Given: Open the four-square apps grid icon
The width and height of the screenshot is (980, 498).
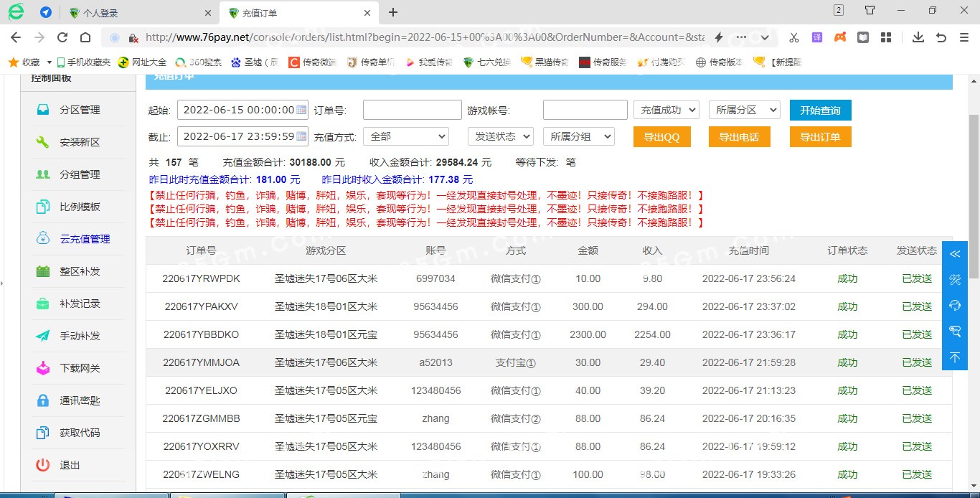Looking at the screenshot, I should click(x=886, y=37).
